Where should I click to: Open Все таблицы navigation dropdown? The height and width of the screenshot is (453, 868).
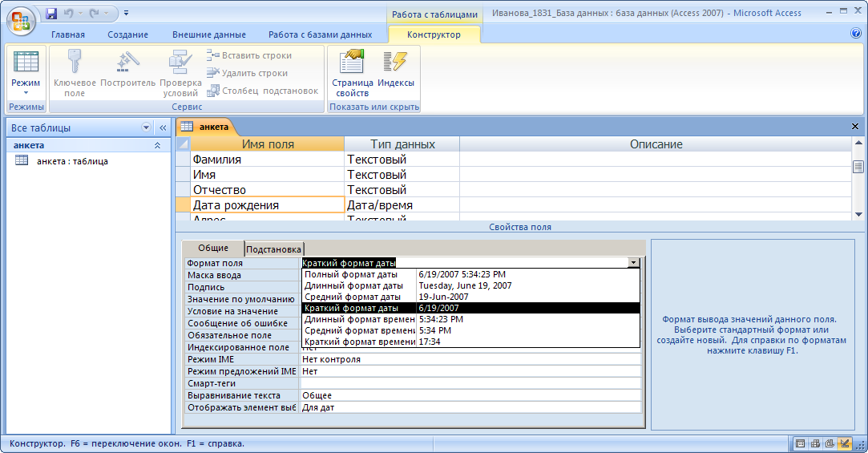point(146,127)
